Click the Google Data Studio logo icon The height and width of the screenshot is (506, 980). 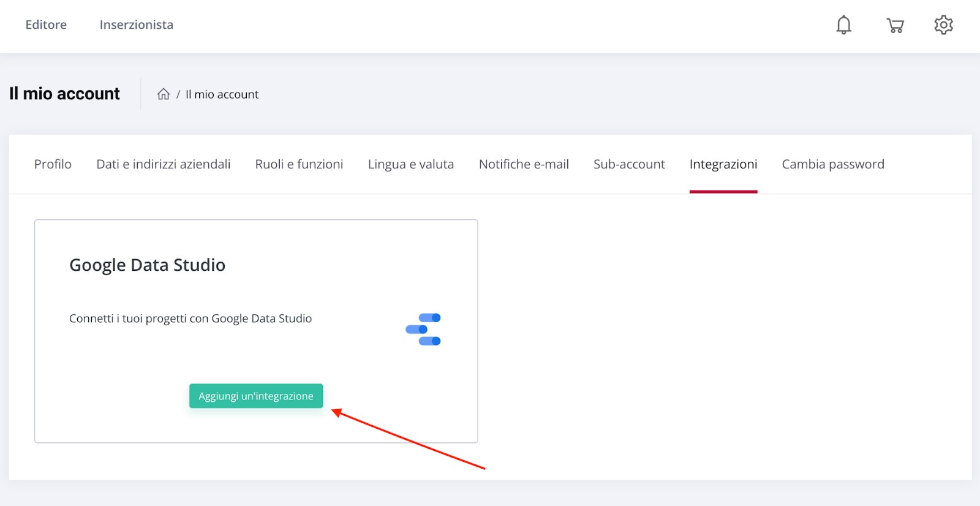(x=423, y=330)
